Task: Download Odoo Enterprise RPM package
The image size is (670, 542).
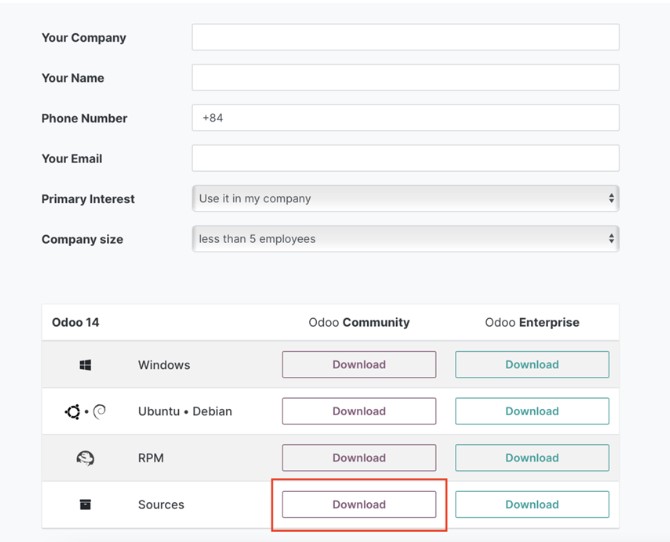Action: pyautogui.click(x=532, y=458)
